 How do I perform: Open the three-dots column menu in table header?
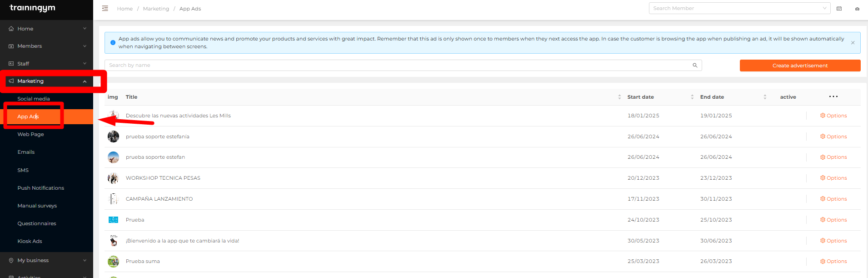coord(833,96)
